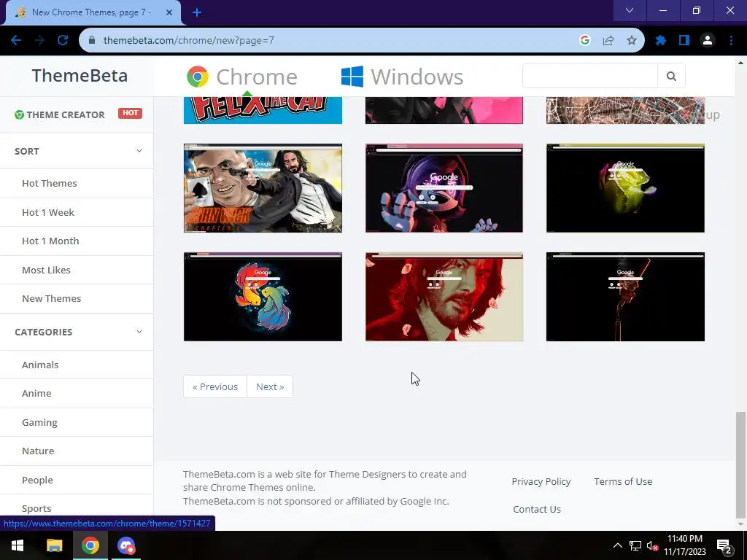Open the taskbar clock and date

coord(685,545)
